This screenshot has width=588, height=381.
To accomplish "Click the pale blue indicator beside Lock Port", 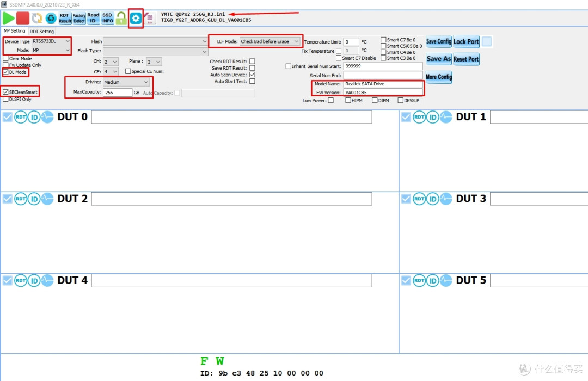I will (487, 41).
